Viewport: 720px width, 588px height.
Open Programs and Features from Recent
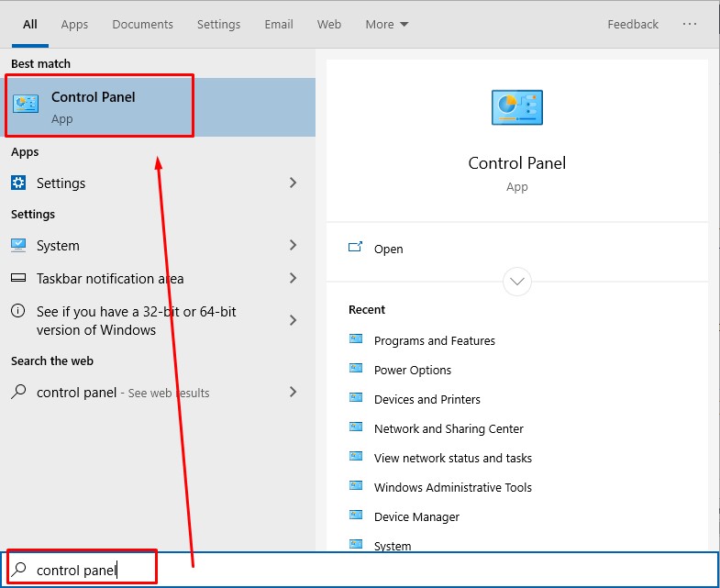tap(435, 340)
